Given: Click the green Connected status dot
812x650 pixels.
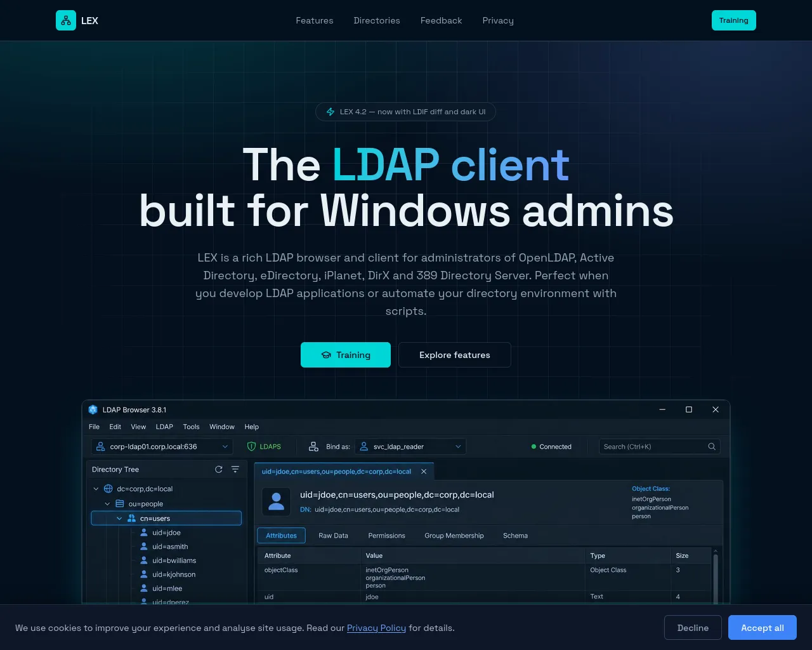Looking at the screenshot, I should coord(534,447).
